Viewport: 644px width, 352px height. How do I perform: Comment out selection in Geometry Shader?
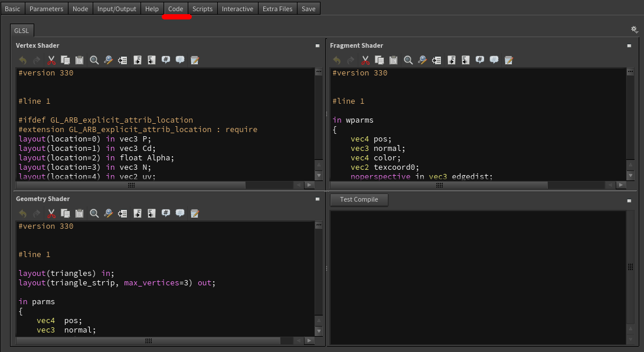(x=166, y=213)
